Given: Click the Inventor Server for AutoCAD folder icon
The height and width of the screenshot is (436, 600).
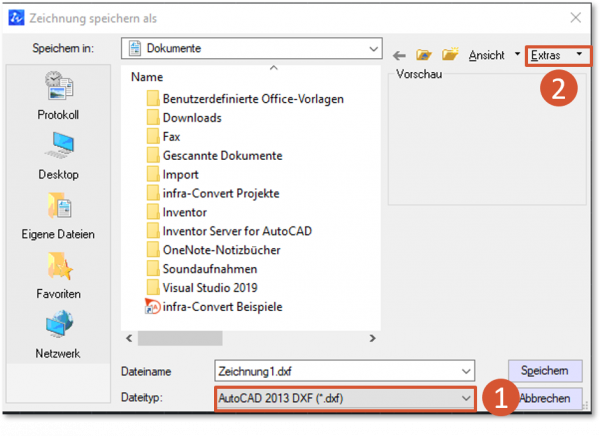Looking at the screenshot, I should click(x=153, y=231).
